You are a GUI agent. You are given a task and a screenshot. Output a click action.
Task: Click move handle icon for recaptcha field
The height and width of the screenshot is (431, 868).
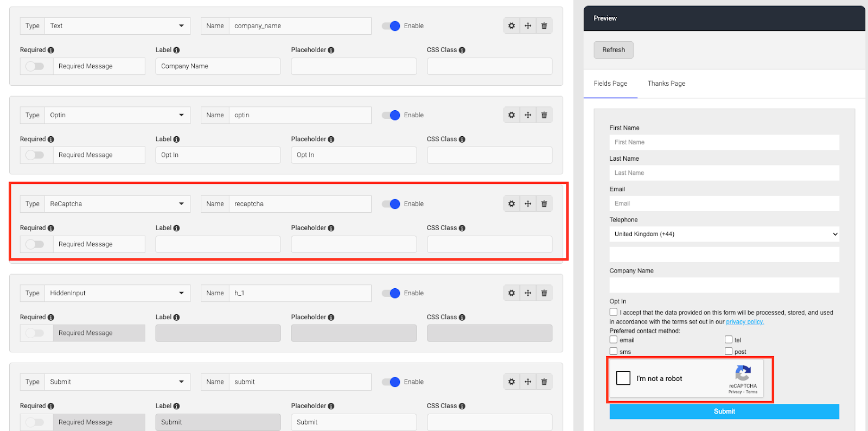[528, 204]
